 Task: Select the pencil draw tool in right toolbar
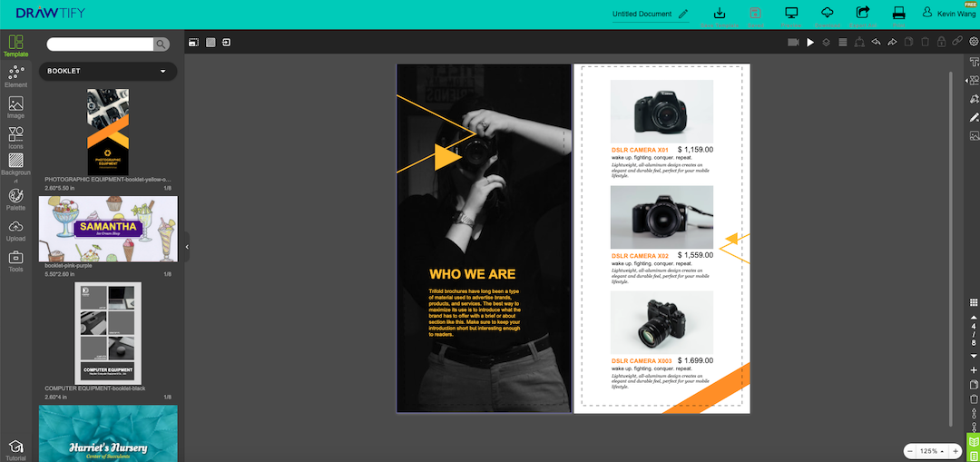click(x=974, y=117)
